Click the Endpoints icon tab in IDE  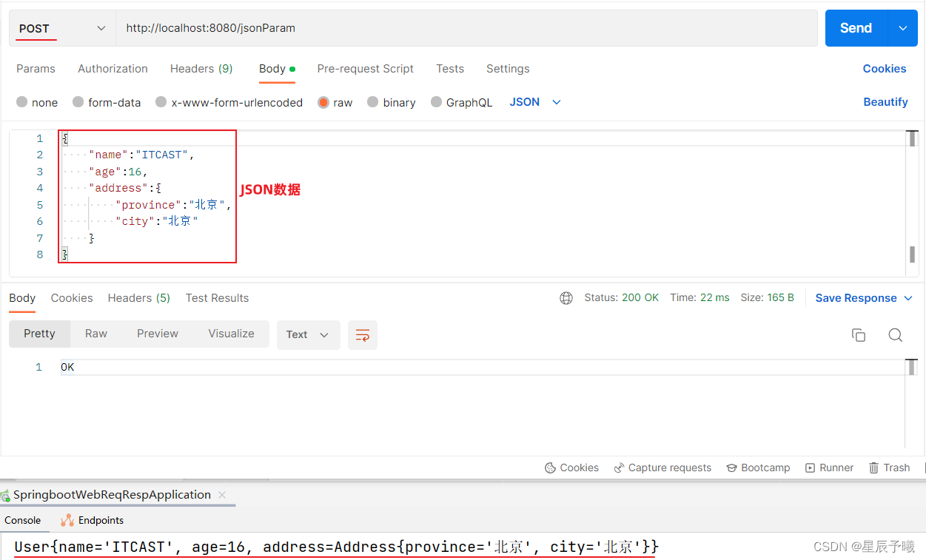click(92, 520)
